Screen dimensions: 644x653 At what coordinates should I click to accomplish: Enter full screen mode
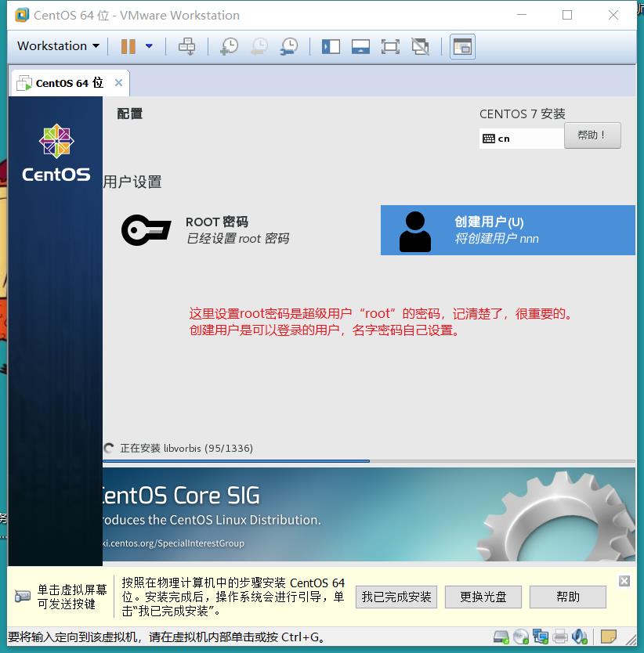[390, 46]
